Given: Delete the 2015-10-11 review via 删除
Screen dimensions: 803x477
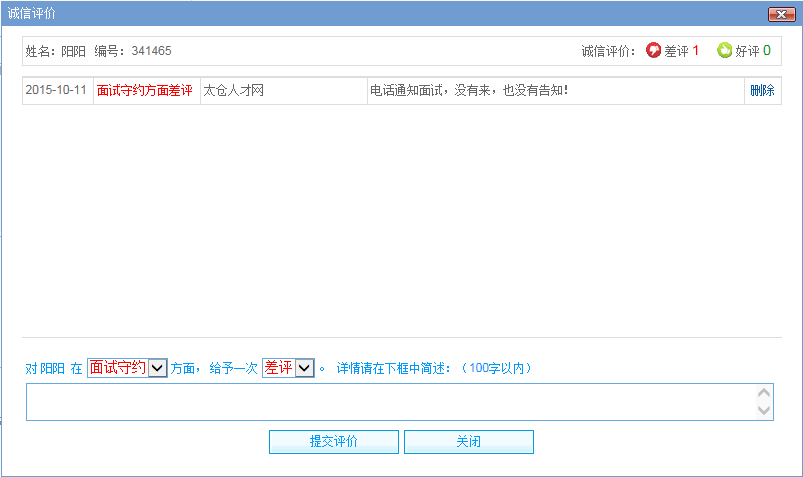Looking at the screenshot, I should pos(762,90).
